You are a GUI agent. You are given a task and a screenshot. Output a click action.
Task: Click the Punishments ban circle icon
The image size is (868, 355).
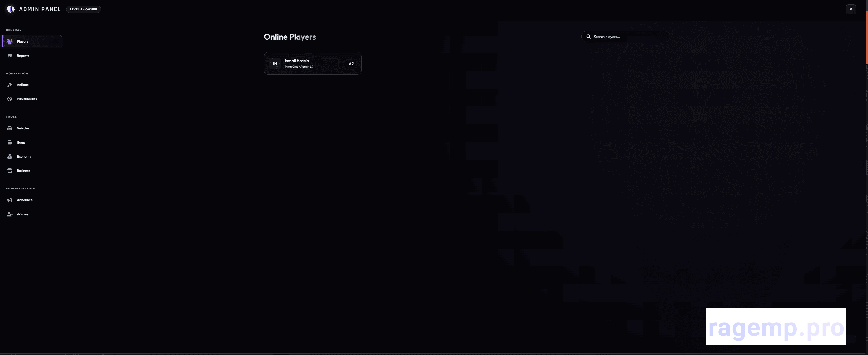coord(10,99)
